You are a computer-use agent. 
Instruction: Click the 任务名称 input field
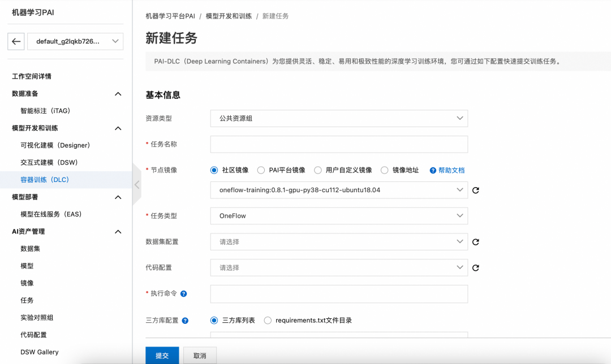(x=338, y=144)
